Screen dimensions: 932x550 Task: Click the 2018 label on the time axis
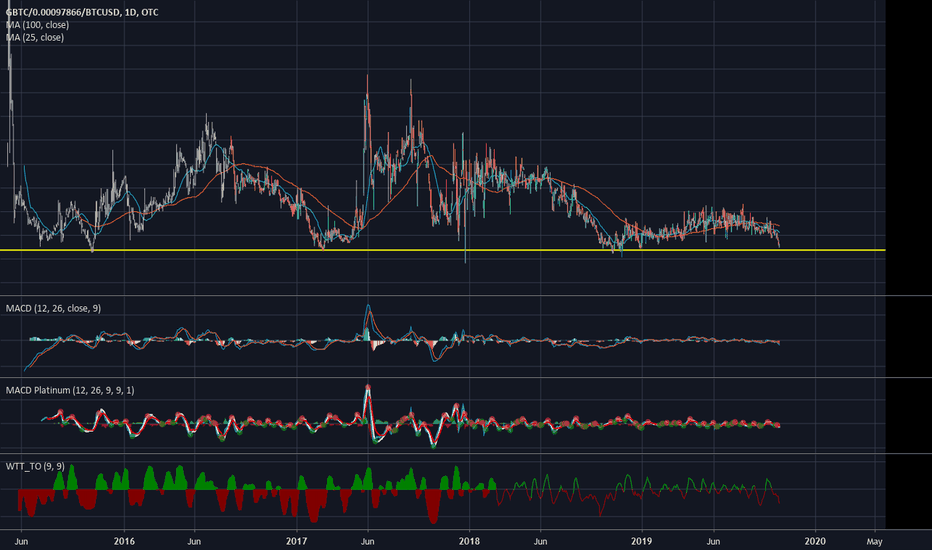469,541
